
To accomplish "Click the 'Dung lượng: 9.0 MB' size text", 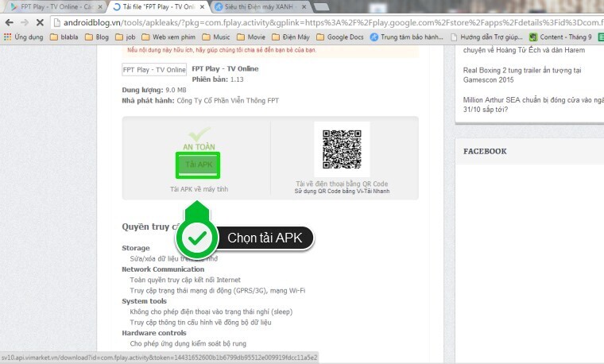I will pyautogui.click(x=154, y=90).
